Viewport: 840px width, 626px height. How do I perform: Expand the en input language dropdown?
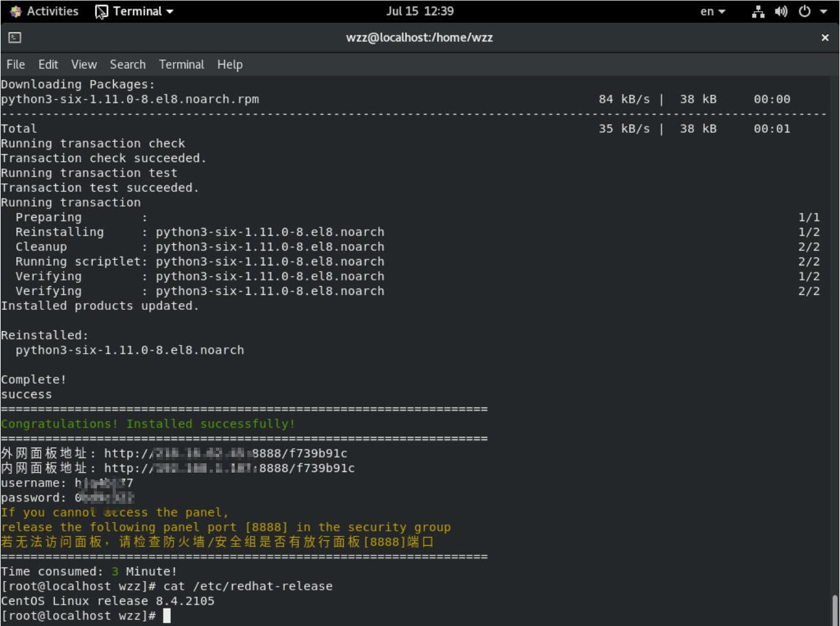pyautogui.click(x=713, y=11)
